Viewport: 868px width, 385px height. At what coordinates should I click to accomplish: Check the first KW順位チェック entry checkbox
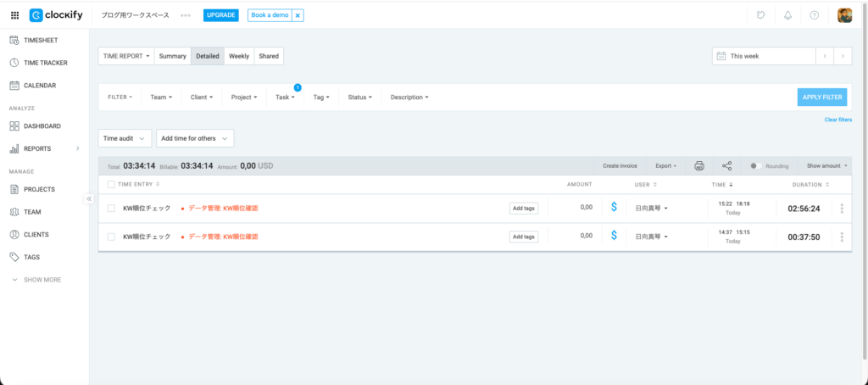click(111, 209)
